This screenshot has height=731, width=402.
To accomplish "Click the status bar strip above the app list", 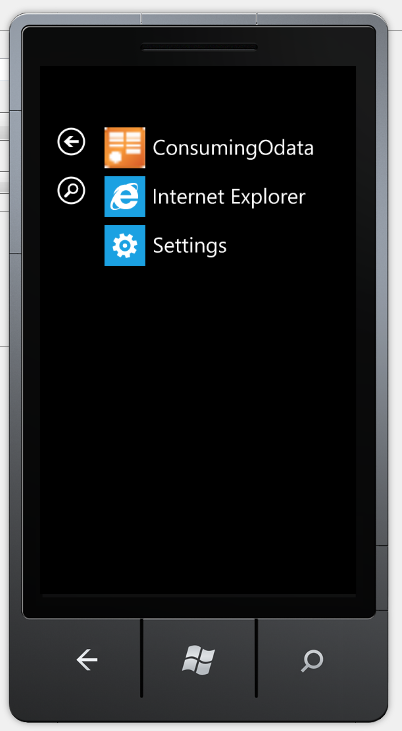I will [198, 84].
